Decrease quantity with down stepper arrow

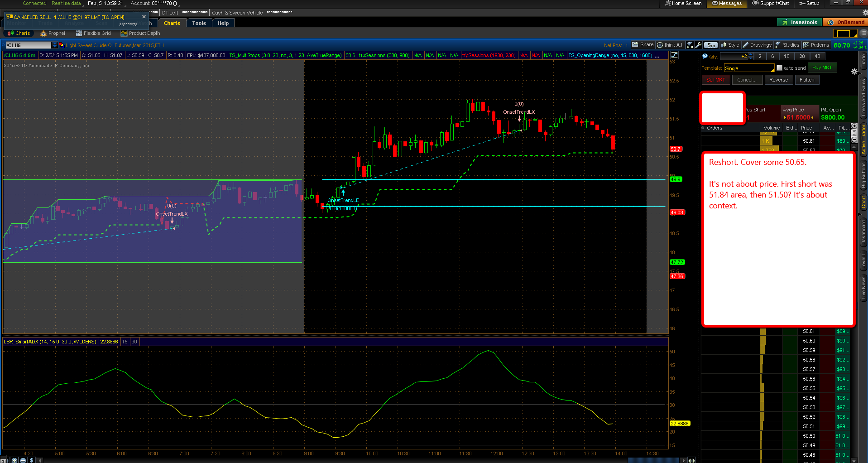(751, 58)
